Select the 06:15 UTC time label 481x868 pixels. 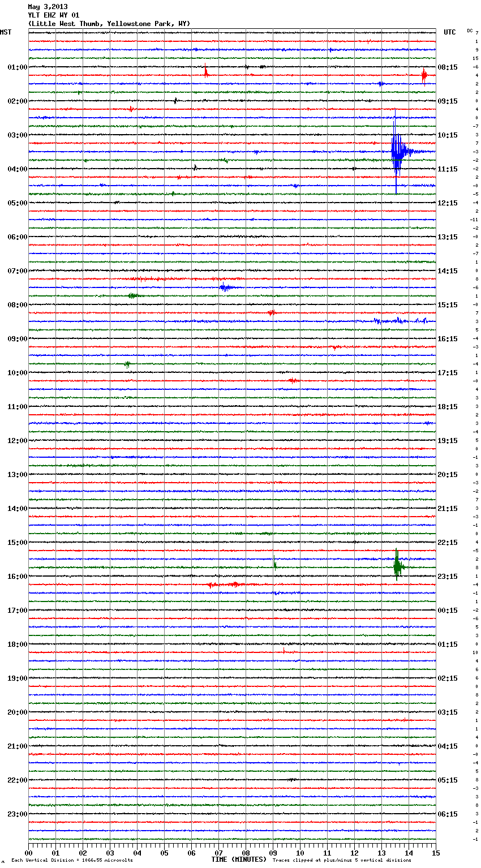point(448,814)
